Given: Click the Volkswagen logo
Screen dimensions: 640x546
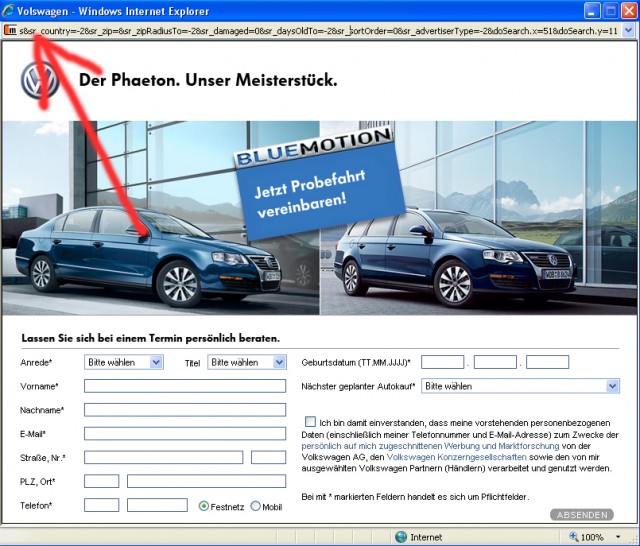Looking at the screenshot, I should (40, 80).
